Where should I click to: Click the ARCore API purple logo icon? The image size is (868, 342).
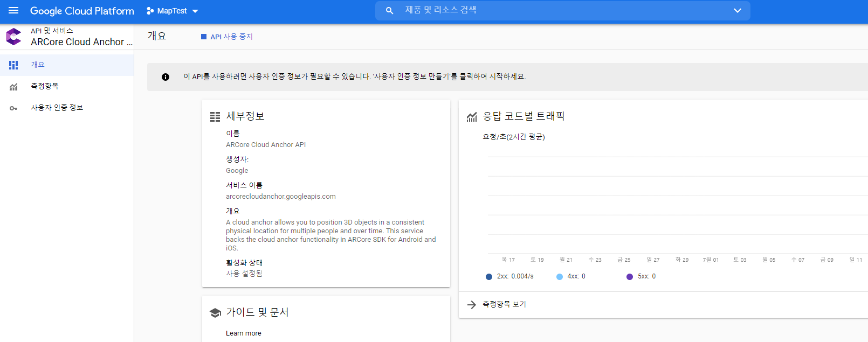pyautogui.click(x=13, y=37)
